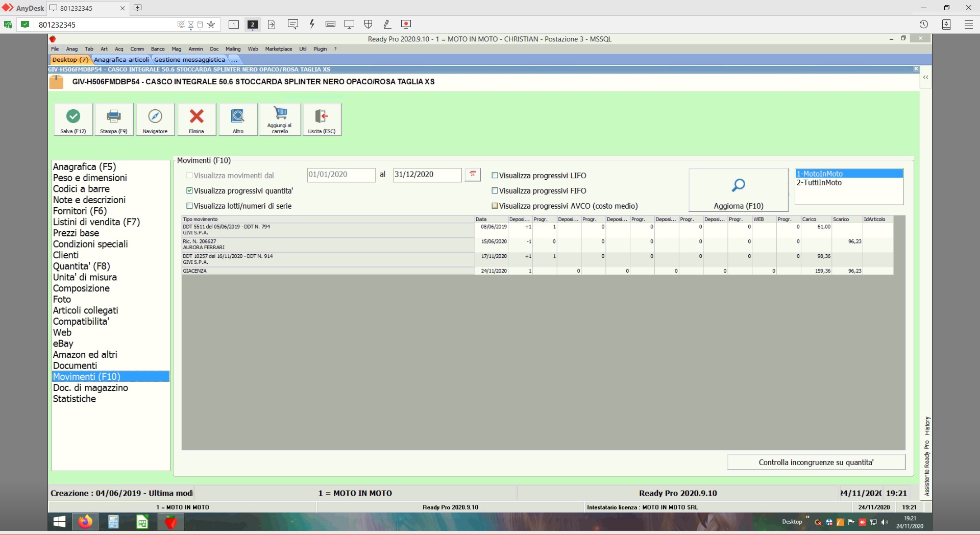Click the '...' overflow tab
Screen dimensions: 980x535
coord(234,60)
